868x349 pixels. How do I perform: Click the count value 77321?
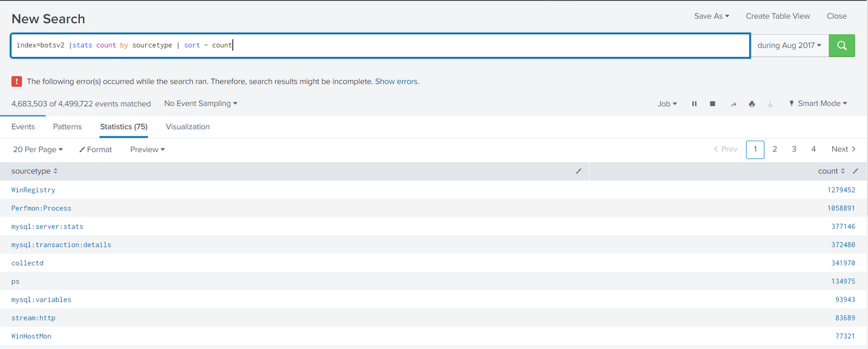[x=845, y=337]
